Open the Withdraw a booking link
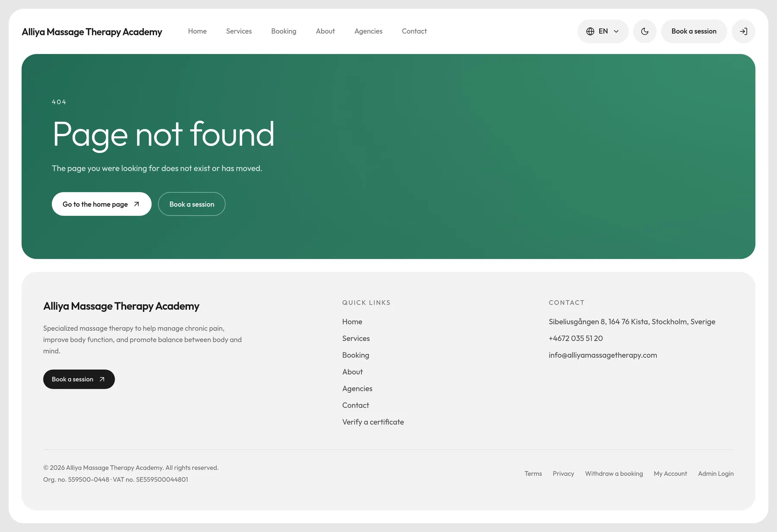Screen dimensions: 777x532 (614, 474)
